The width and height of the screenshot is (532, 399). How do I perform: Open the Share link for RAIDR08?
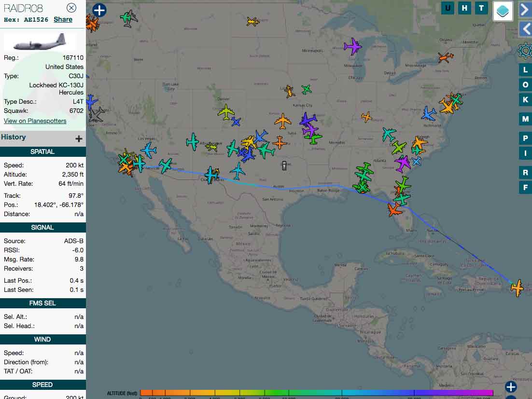coord(63,19)
